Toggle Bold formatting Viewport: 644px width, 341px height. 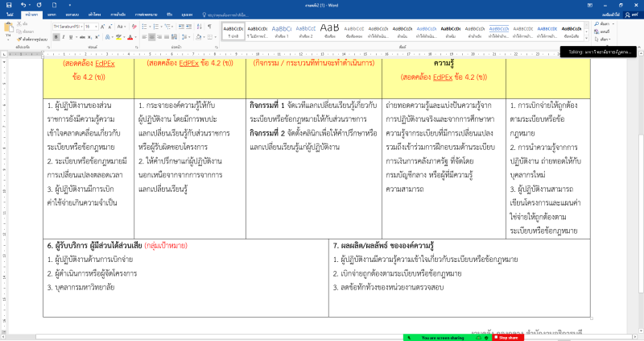pos(56,38)
